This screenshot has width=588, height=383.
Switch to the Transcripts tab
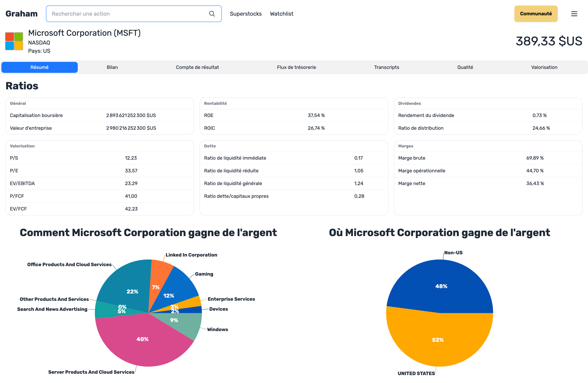point(387,67)
